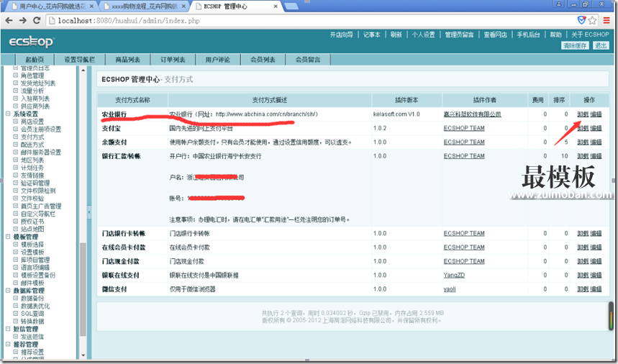Close the 用户中心 browser tab
Viewport: 618px width, 364px height.
coord(91,6)
